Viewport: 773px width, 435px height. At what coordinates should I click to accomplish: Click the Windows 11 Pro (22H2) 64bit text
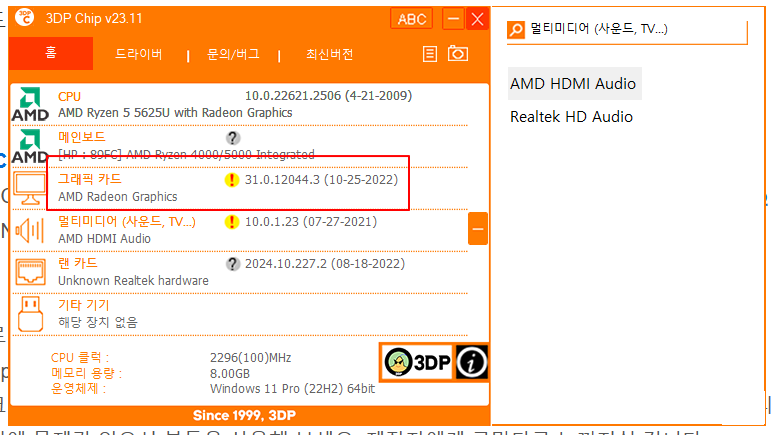tap(292, 389)
